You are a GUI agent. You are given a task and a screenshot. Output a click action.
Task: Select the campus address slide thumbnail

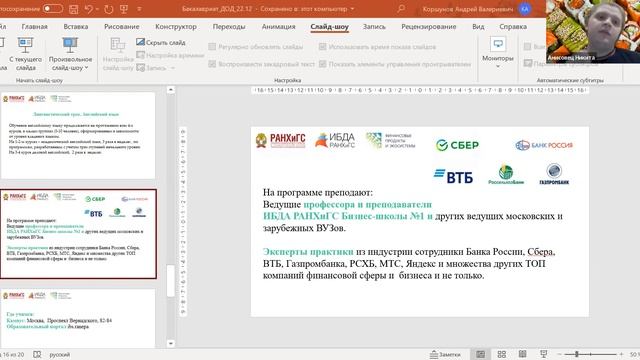pos(78,318)
